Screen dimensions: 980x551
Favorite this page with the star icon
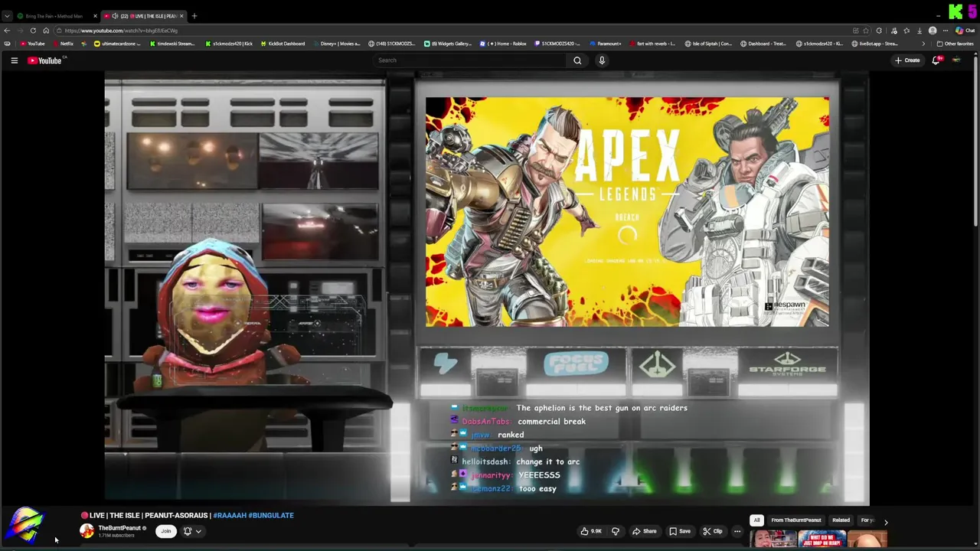pos(867,31)
